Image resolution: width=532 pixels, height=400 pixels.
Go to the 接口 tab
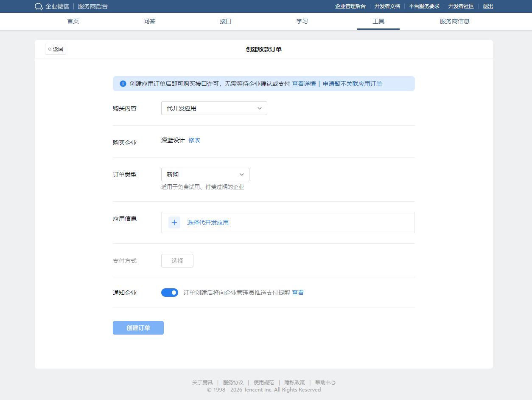click(226, 21)
